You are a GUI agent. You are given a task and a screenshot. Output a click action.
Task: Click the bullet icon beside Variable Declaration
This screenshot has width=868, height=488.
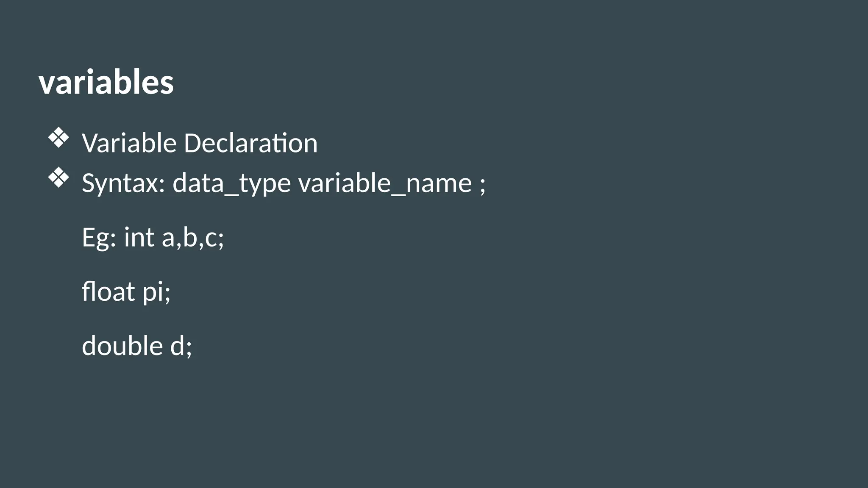click(x=58, y=138)
